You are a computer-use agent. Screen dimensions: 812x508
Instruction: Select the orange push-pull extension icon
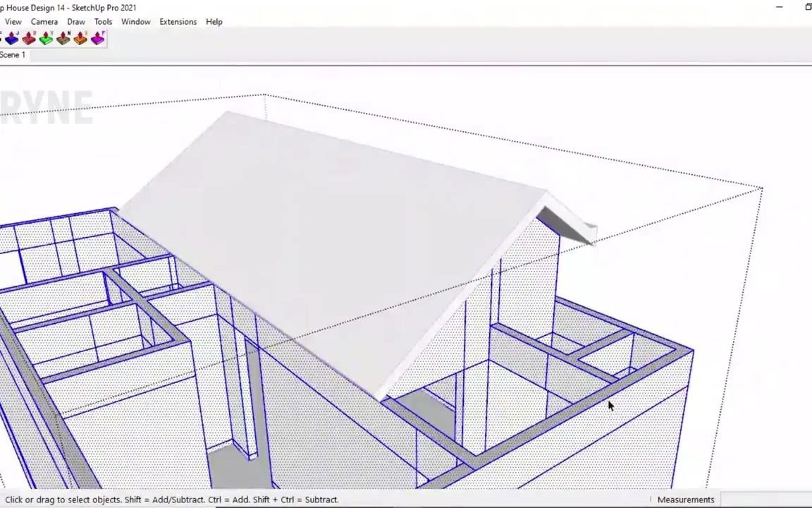click(x=80, y=40)
